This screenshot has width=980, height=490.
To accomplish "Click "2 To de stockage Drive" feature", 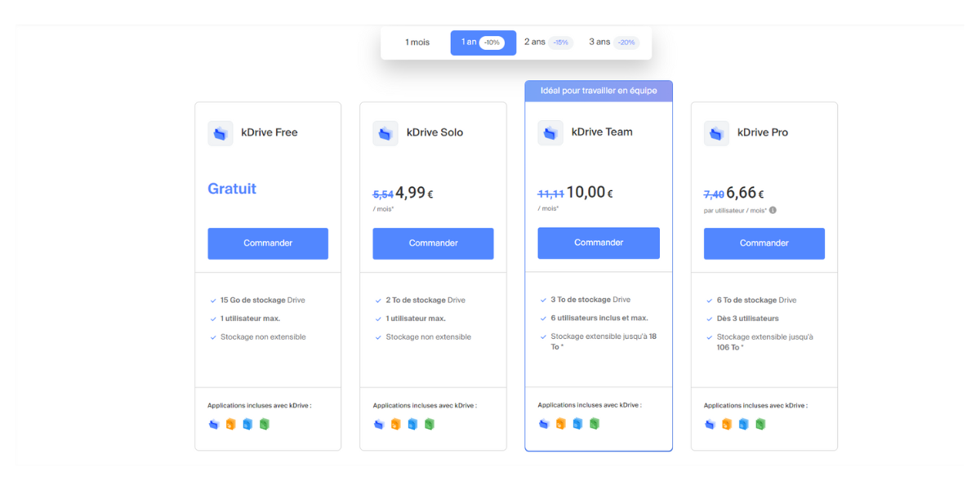I will (425, 301).
